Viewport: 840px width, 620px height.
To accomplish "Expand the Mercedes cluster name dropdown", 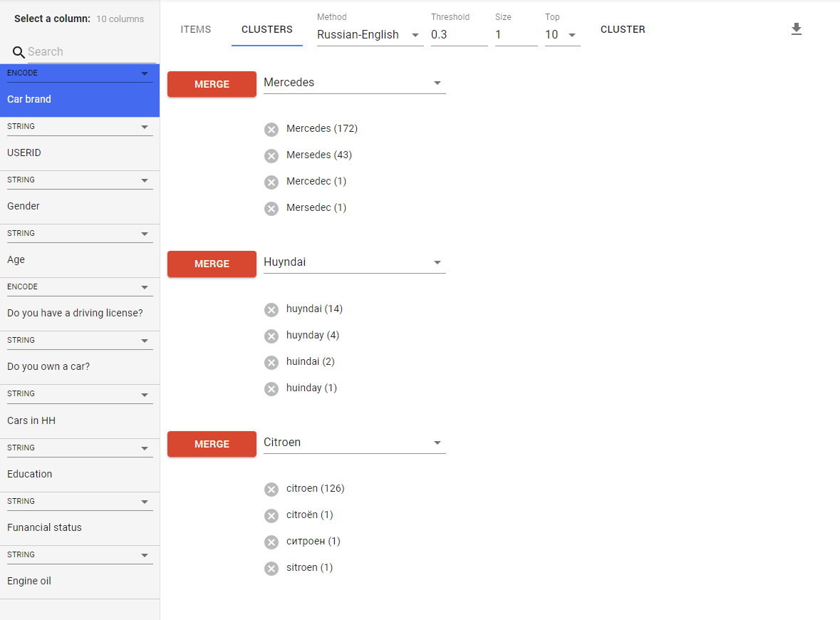I will (x=437, y=83).
